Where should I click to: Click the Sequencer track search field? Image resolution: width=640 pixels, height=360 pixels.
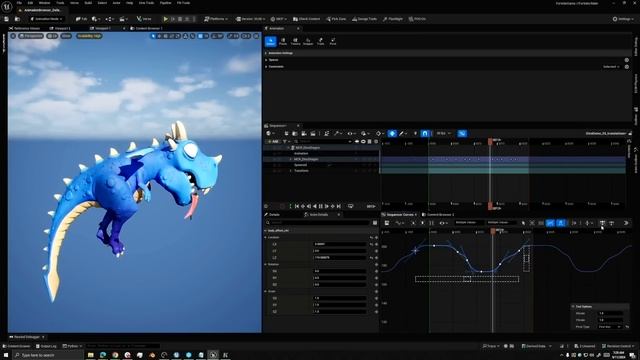[322, 142]
